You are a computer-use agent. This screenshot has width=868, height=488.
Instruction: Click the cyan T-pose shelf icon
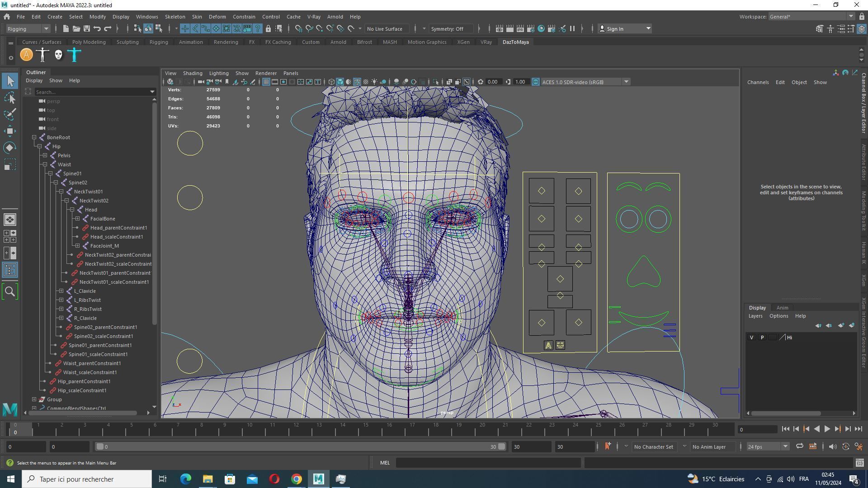click(75, 55)
